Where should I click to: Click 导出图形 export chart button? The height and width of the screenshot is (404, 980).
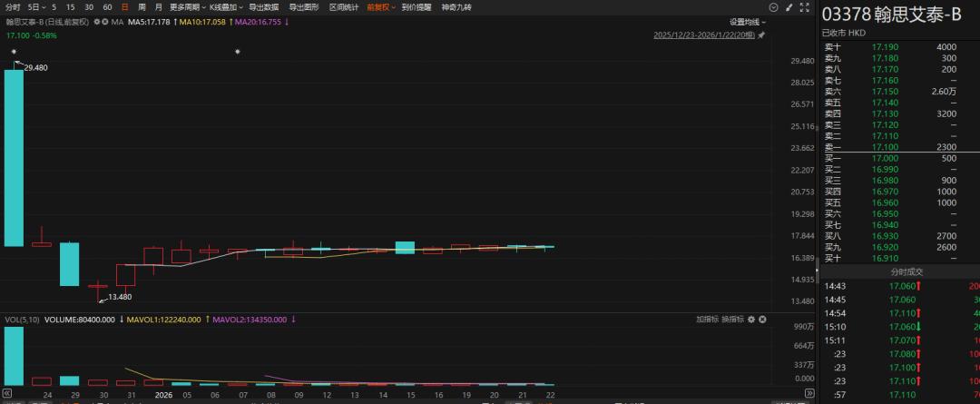(x=304, y=7)
